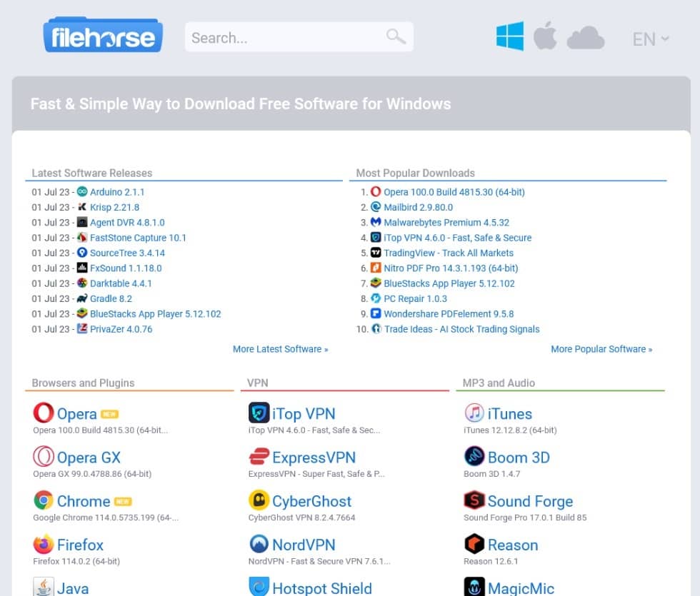Click the Hotspot Shield icon
Screen dimensions: 700x596
[x=259, y=587]
